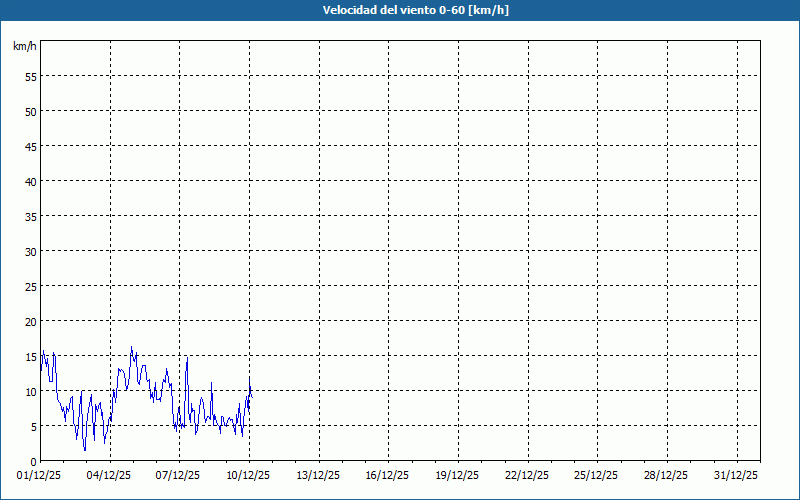Viewport: 800px width, 500px height.
Task: Click the 07/12/25 date label
Action: point(178,475)
